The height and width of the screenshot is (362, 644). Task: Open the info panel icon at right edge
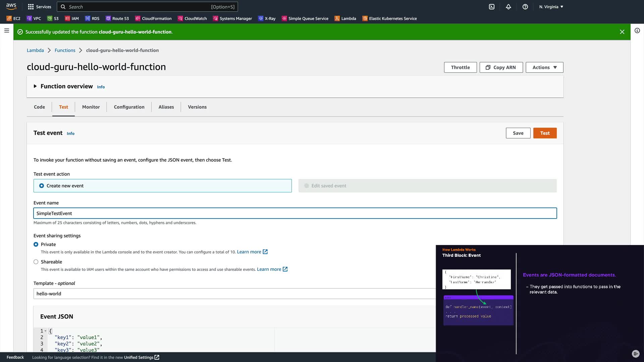click(637, 31)
